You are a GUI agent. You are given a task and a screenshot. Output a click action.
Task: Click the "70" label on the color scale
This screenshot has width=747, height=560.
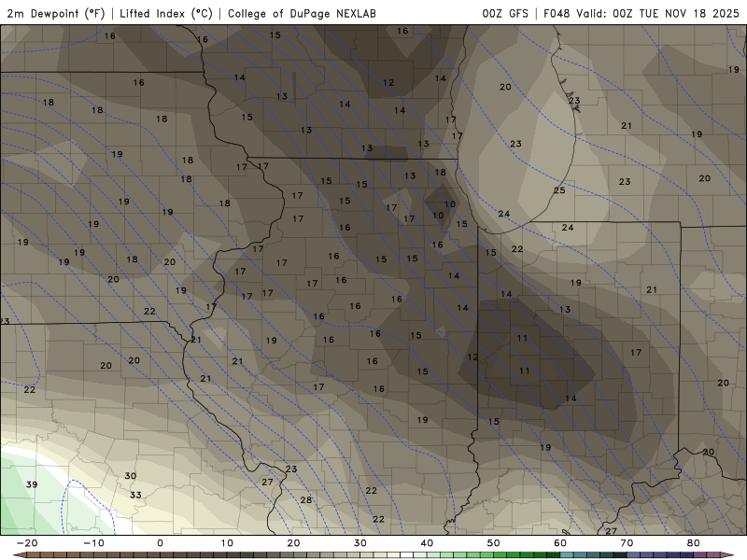[627, 543]
